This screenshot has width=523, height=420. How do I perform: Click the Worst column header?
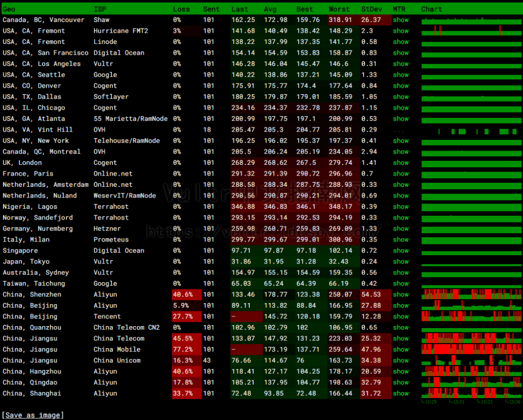(x=339, y=9)
